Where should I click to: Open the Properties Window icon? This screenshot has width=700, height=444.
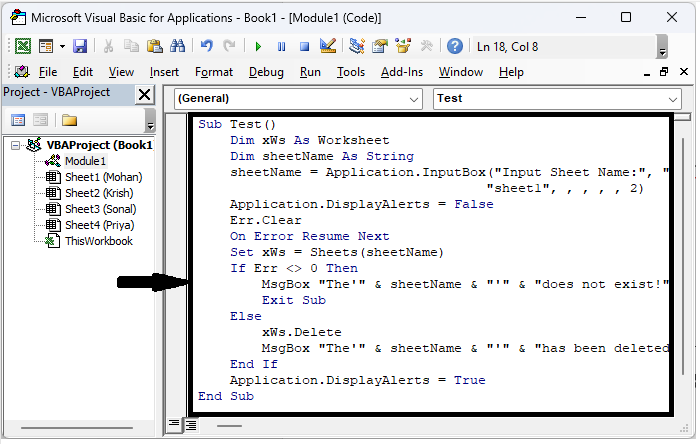(380, 46)
